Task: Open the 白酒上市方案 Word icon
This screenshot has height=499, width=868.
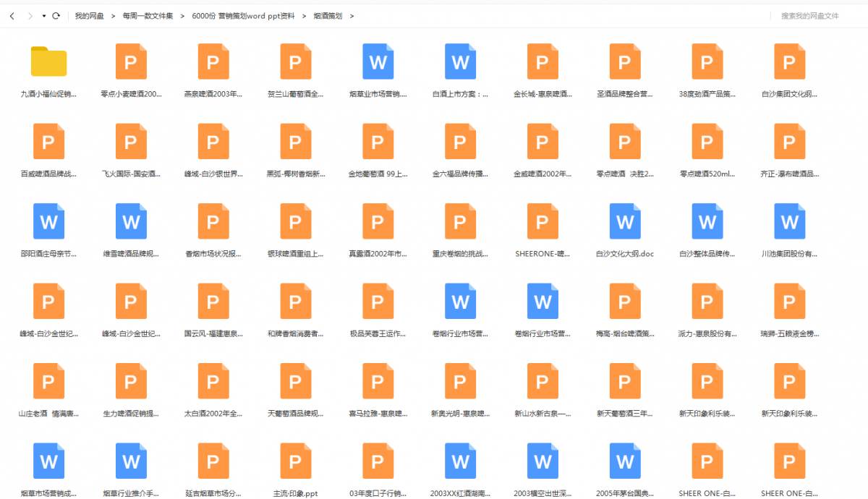Action: click(461, 61)
